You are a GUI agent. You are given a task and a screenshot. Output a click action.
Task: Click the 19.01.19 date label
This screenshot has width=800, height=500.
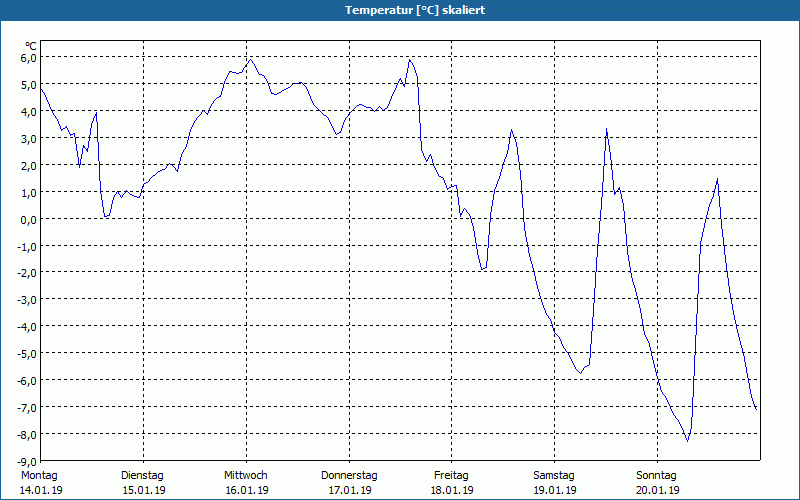coord(555,490)
